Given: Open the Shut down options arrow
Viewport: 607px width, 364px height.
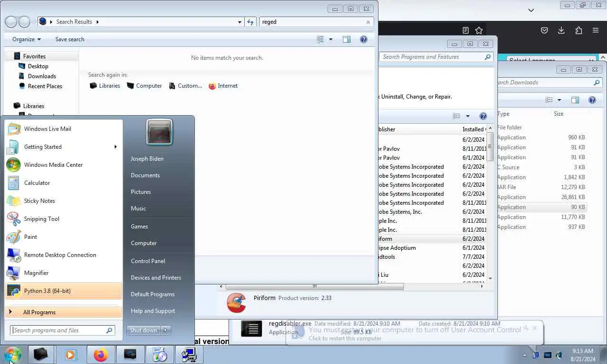Looking at the screenshot, I should click(x=165, y=330).
